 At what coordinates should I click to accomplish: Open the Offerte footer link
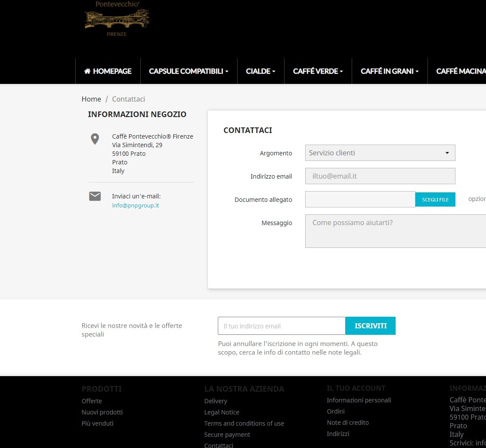tap(91, 401)
